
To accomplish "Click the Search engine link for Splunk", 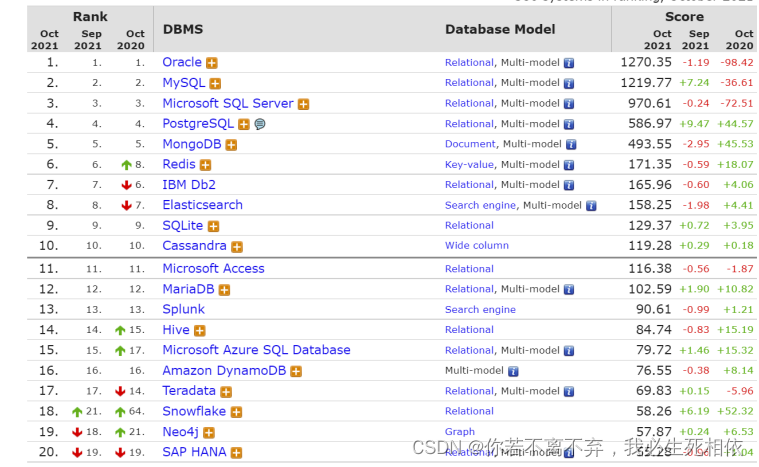I will pyautogui.click(x=480, y=310).
